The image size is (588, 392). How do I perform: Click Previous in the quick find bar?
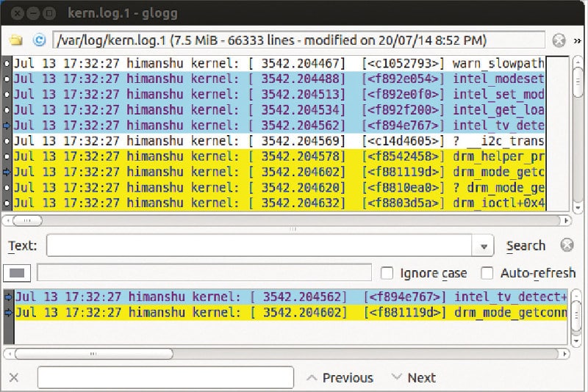click(340, 377)
